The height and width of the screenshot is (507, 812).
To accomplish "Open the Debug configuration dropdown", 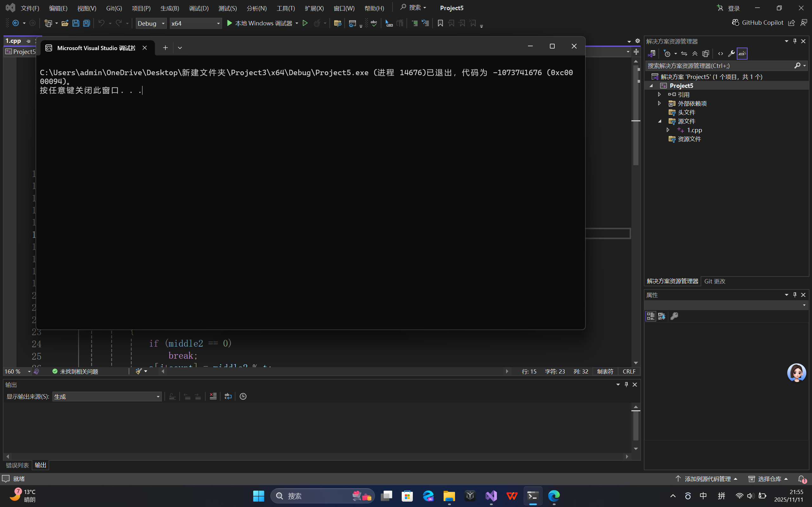I will coord(151,23).
